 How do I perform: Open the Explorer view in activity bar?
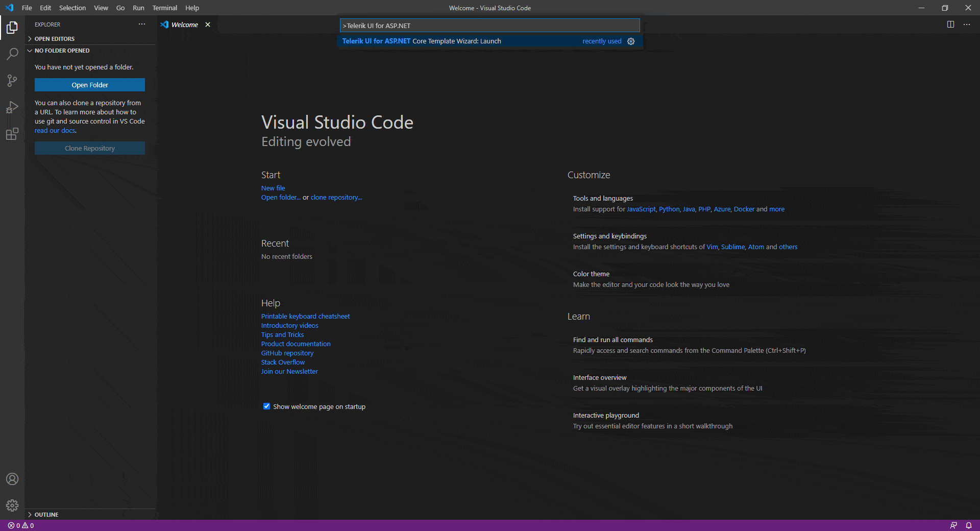[12, 27]
